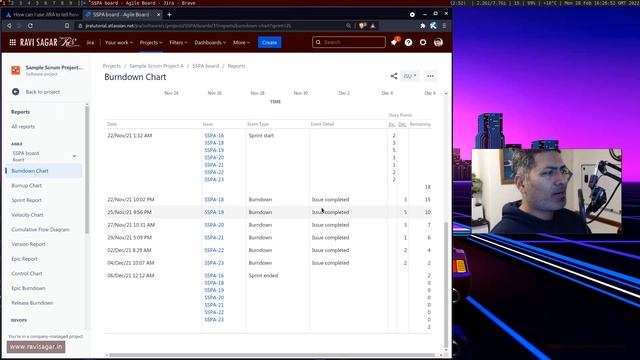The image size is (640, 360).
Task: Open the dropdown next to the share icon
Action: tap(409, 76)
